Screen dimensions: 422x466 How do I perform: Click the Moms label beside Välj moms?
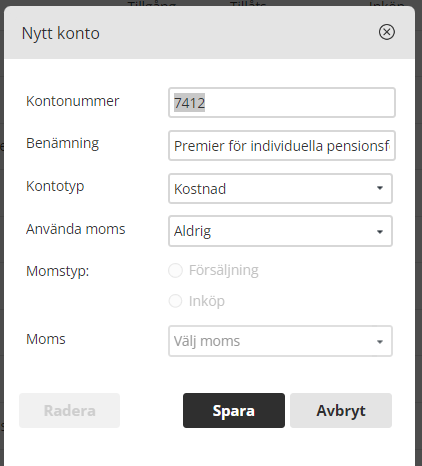click(x=46, y=339)
